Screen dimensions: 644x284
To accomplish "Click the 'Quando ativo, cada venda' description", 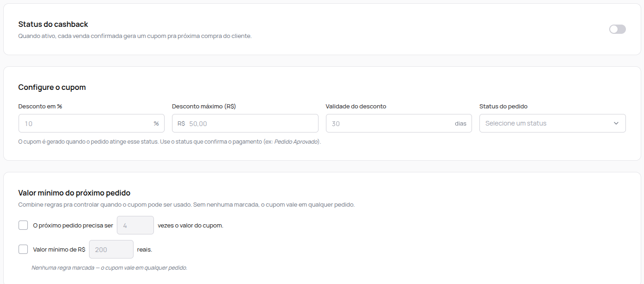I will click(x=135, y=36).
